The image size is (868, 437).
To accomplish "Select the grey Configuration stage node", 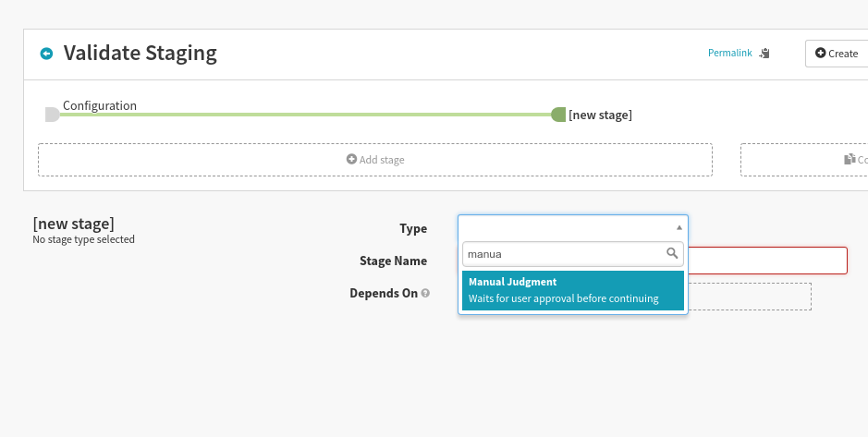I will (x=52, y=115).
